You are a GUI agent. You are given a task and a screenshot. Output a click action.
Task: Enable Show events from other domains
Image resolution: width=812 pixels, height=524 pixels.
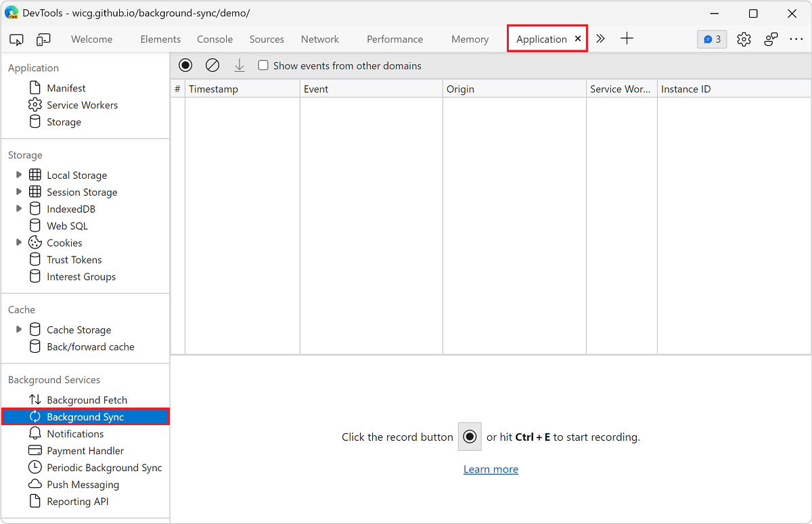[263, 65]
